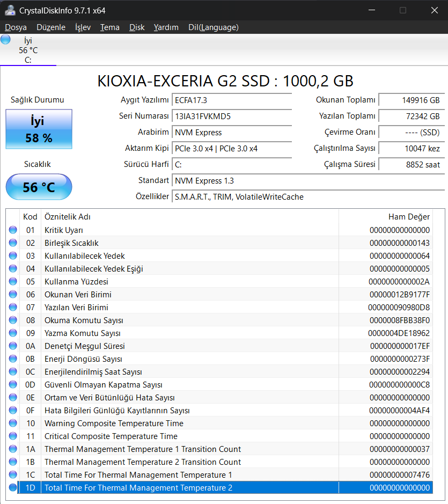The image size is (448, 504).
Task: Click the Yazılan Toplamı value 72342 GB
Action: 412,116
